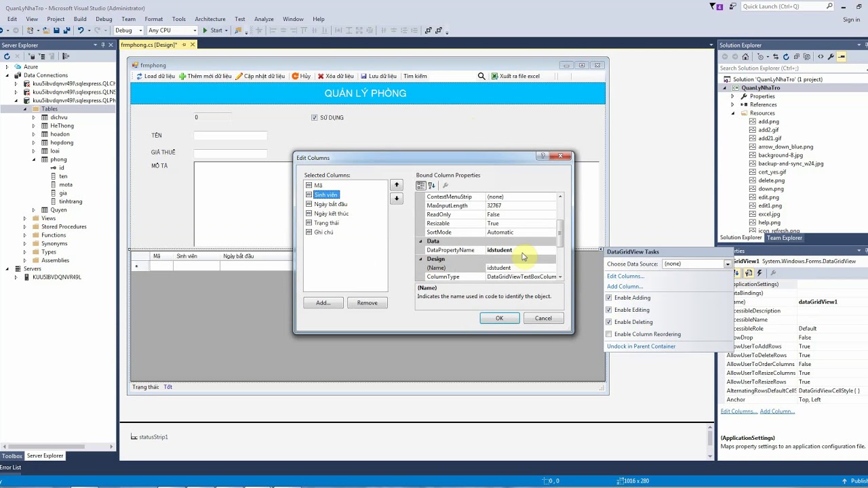Toggle the Enable Adding checkbox
The image size is (868, 488).
pos(609,298)
